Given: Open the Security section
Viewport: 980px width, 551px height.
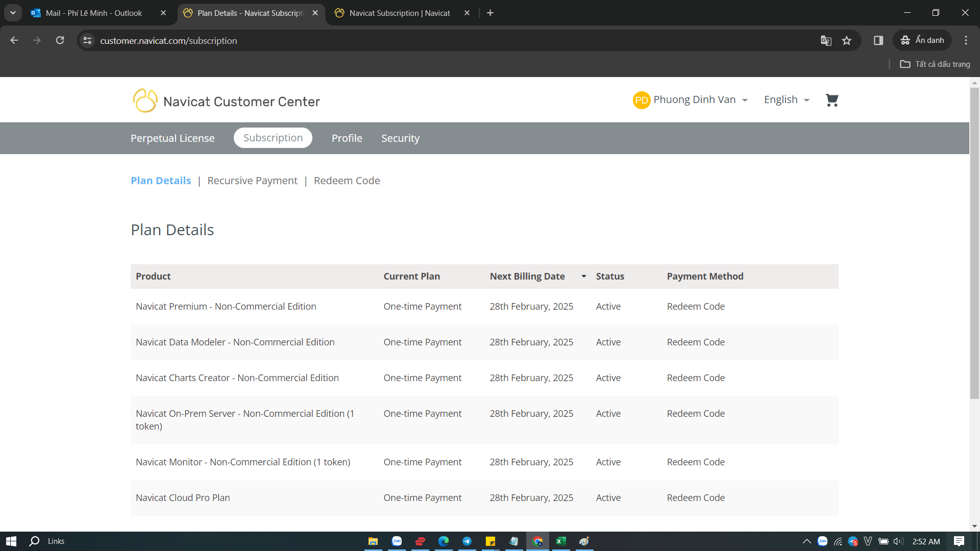Looking at the screenshot, I should [400, 138].
